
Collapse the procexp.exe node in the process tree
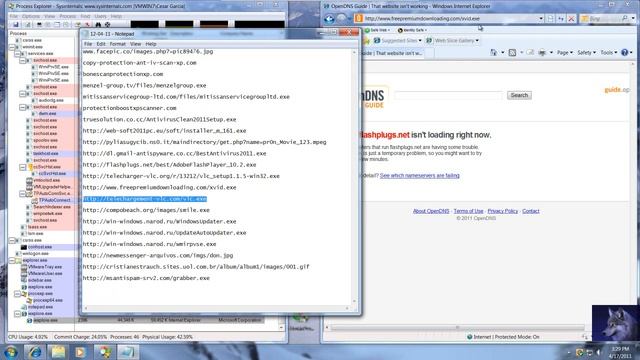(x=18, y=293)
